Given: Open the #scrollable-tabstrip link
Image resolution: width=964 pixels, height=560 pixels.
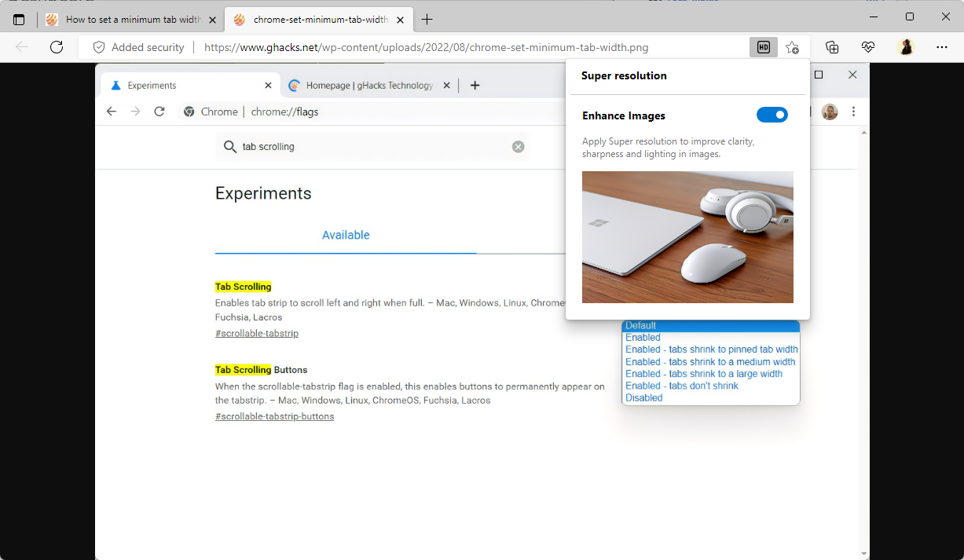Looking at the screenshot, I should coord(256,333).
